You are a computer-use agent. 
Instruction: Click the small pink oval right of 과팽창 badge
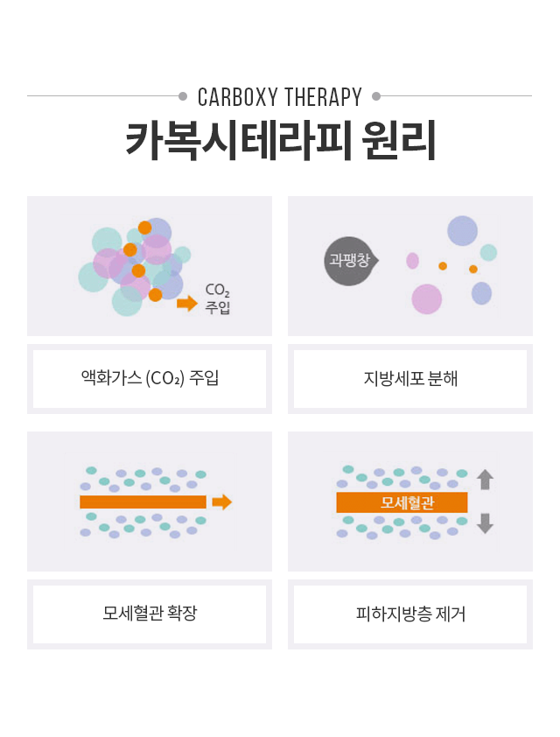tap(412, 261)
